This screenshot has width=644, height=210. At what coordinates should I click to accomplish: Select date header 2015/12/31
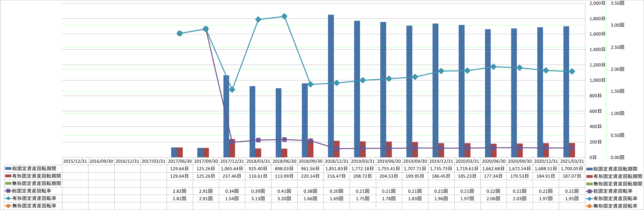(75, 161)
